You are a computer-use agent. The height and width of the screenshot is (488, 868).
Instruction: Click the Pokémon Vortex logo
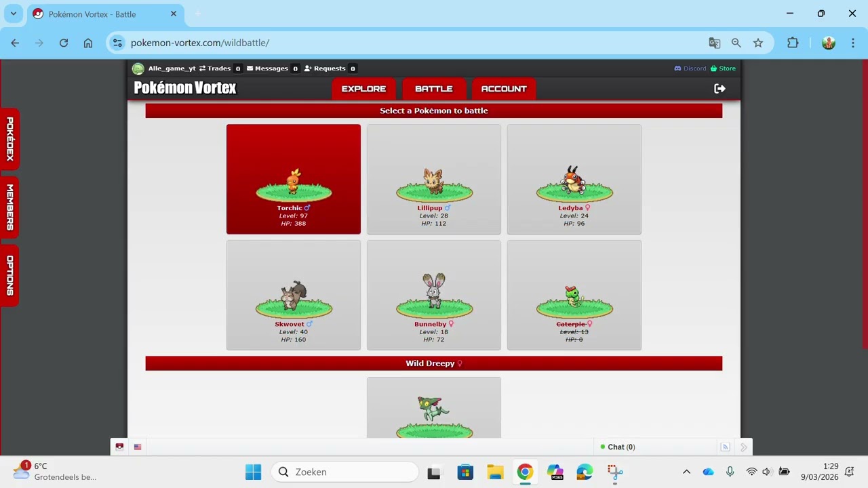click(x=185, y=88)
